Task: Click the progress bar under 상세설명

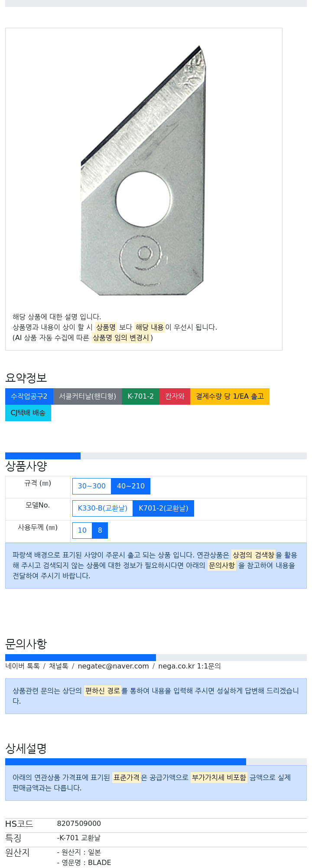Action: coord(156,762)
